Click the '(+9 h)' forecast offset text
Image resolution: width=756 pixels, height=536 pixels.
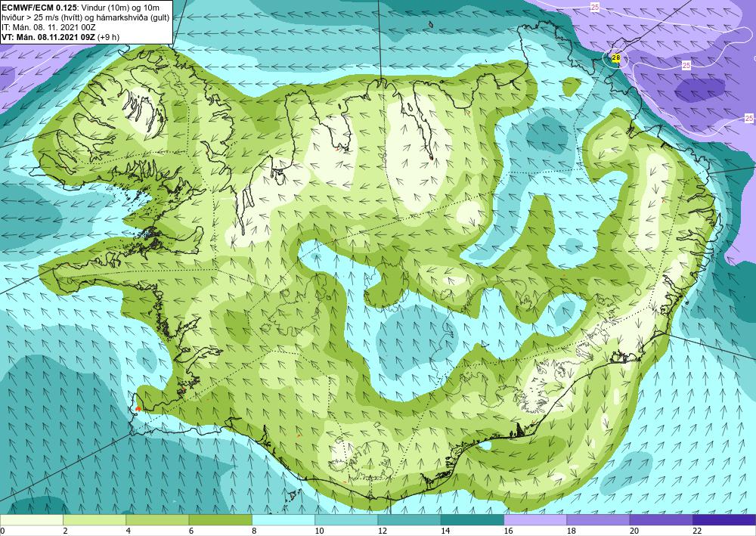point(108,36)
